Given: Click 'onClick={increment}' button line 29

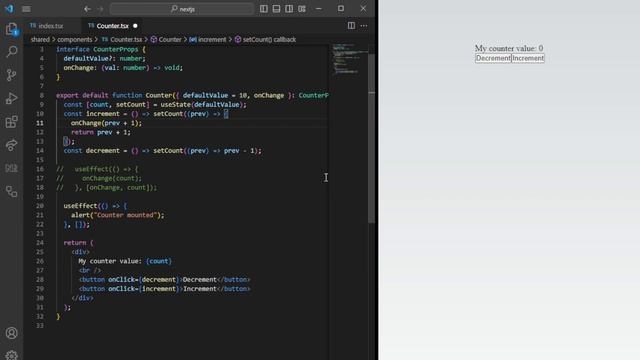Looking at the screenshot, I should (x=144, y=289).
